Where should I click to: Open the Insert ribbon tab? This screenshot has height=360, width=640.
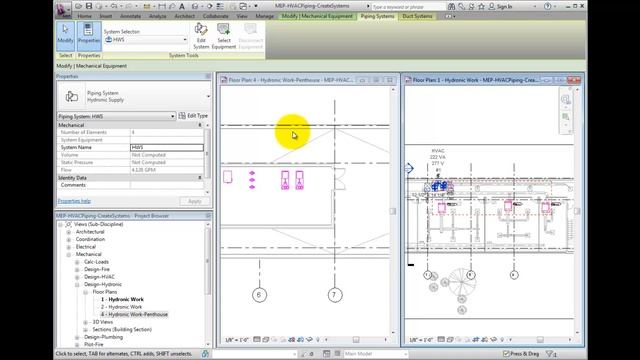pos(106,16)
